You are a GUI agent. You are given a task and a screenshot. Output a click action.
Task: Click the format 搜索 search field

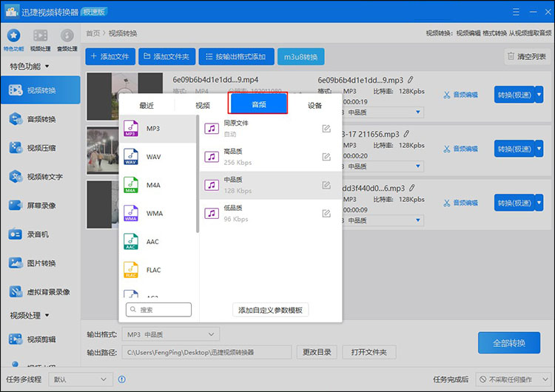(x=158, y=310)
